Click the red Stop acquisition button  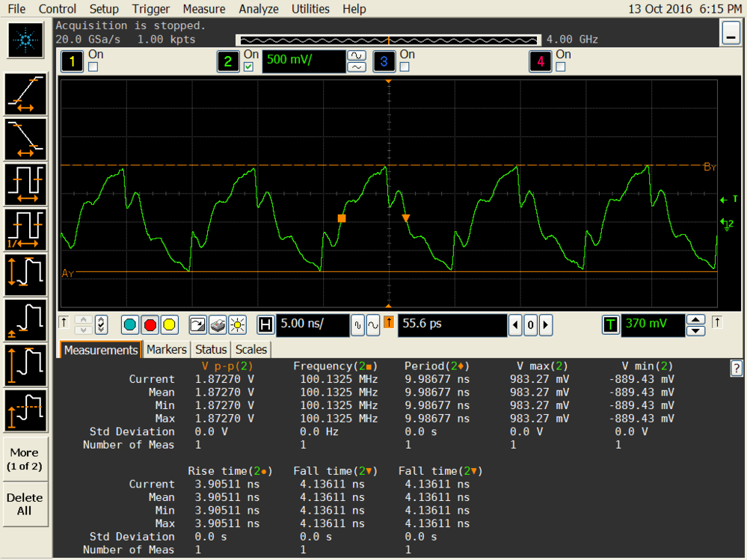(x=150, y=324)
